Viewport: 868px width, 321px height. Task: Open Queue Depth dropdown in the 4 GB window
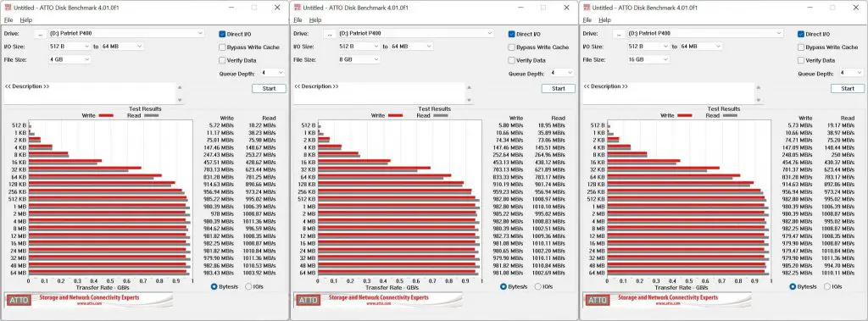coord(272,73)
